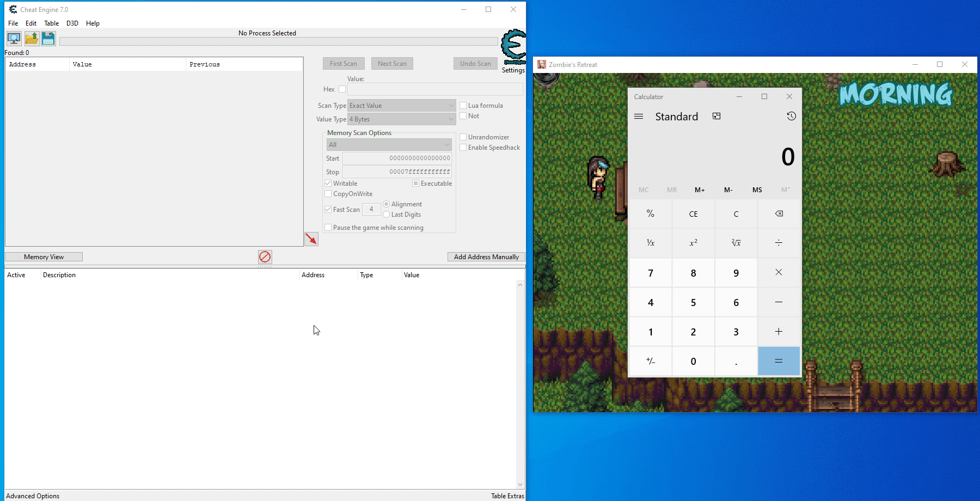Image resolution: width=980 pixels, height=501 pixels.
Task: Open the Help menu
Action: tap(93, 23)
